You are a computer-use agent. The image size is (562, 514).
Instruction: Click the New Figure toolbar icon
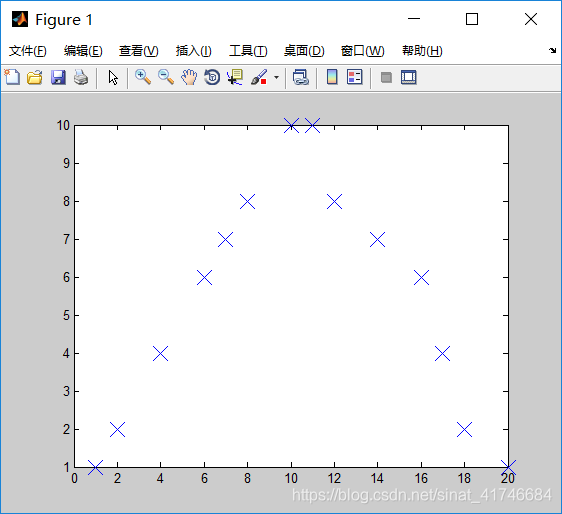pyautogui.click(x=12, y=77)
